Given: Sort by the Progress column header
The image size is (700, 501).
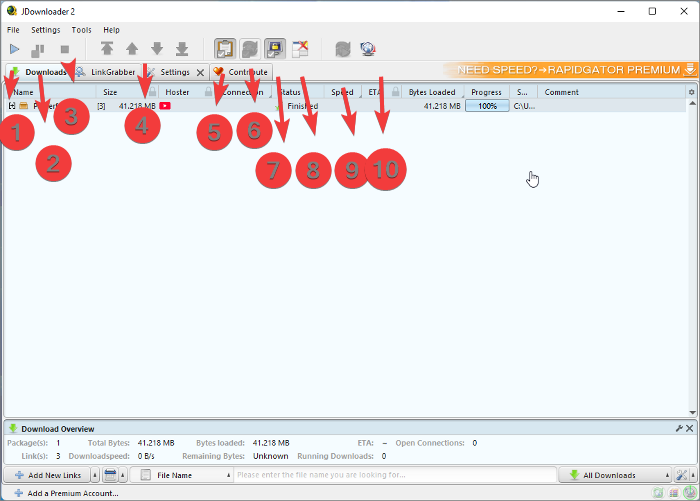Looking at the screenshot, I should pyautogui.click(x=486, y=92).
